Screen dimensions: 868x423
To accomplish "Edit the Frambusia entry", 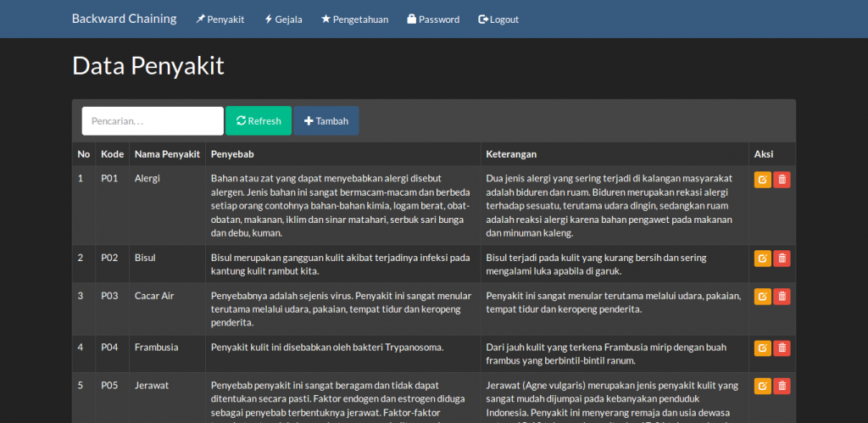I will coord(762,348).
